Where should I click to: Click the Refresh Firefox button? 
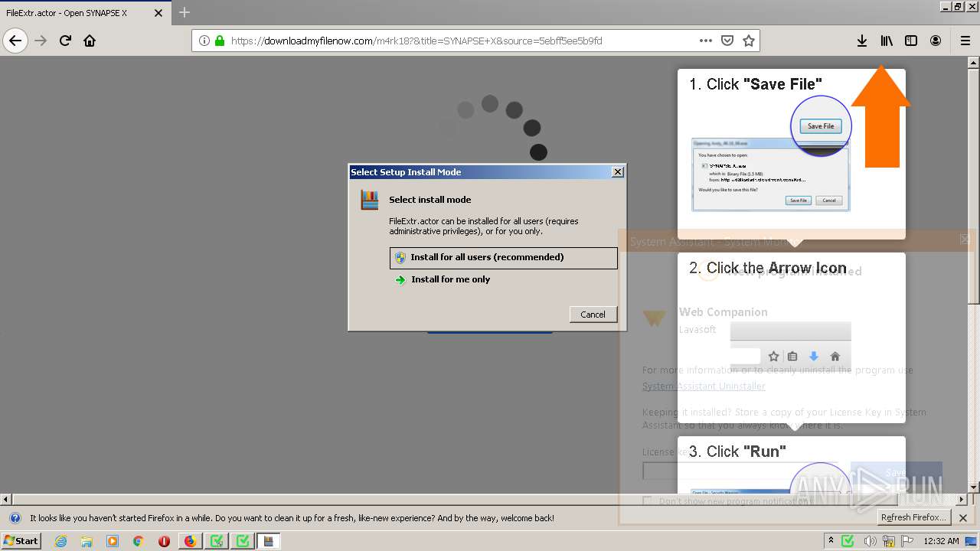click(x=914, y=517)
